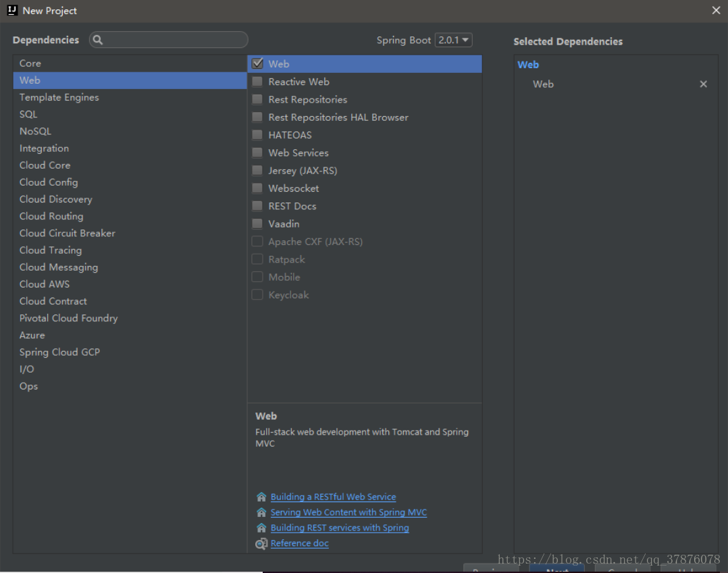The height and width of the screenshot is (573, 728).
Task: Open the Reference doc link
Action: (x=299, y=543)
